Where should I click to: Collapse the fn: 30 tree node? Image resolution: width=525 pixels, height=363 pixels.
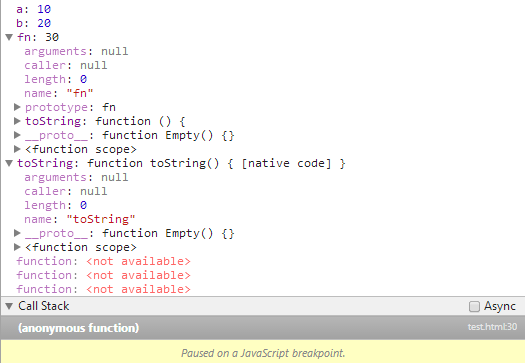[x=9, y=37]
